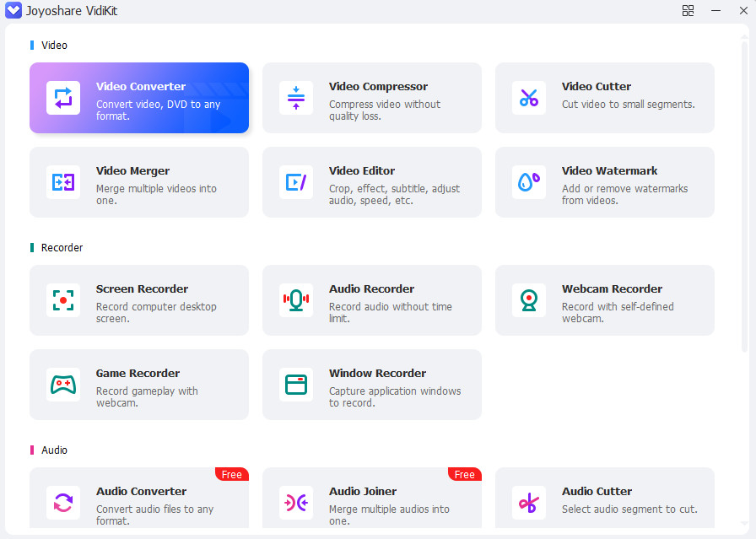Click 'Record gameplay with webcam.' text
The image size is (756, 539).
(x=147, y=396)
